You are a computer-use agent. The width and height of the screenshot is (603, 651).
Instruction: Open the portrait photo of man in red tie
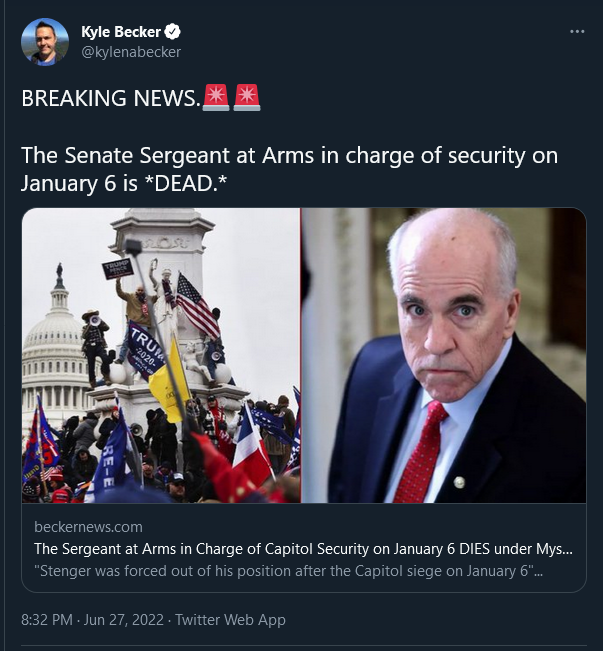pyautogui.click(x=444, y=355)
